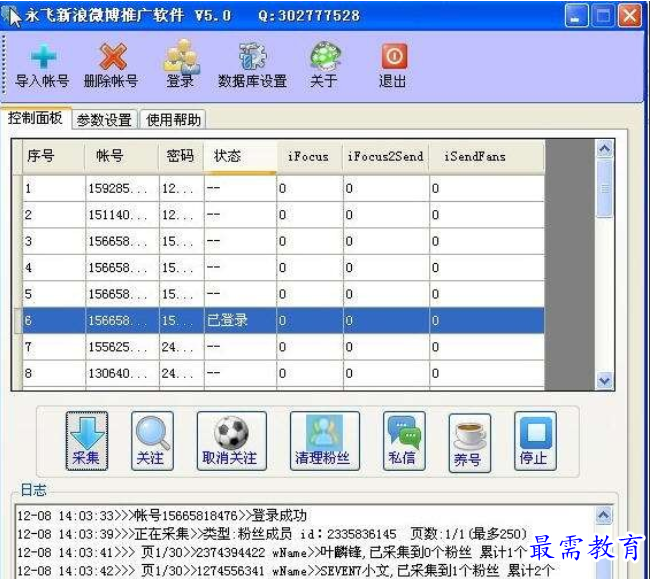The height and width of the screenshot is (579, 651).
Task: Click the log panel scroll-up arrow
Action: click(x=604, y=515)
